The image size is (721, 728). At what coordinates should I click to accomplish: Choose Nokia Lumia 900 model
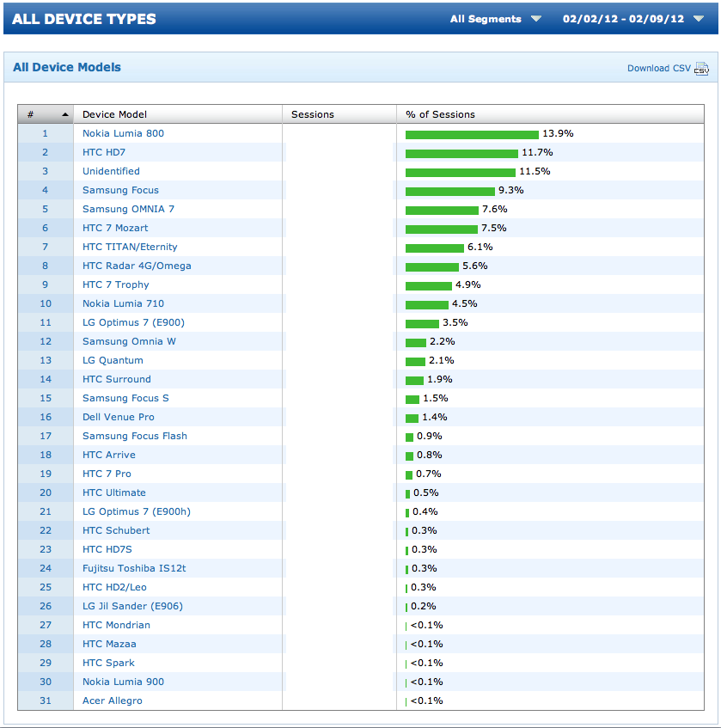(x=123, y=682)
